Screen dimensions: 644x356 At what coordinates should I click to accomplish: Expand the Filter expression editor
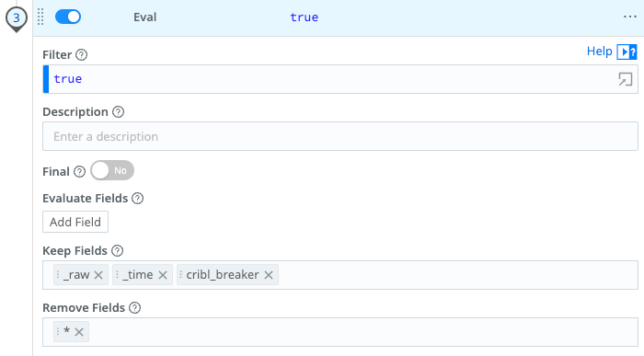(625, 79)
